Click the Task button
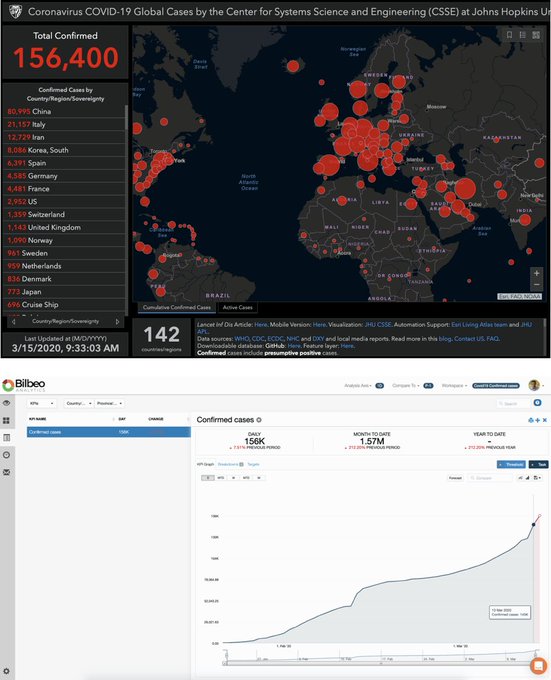The height and width of the screenshot is (680, 551). (539, 464)
